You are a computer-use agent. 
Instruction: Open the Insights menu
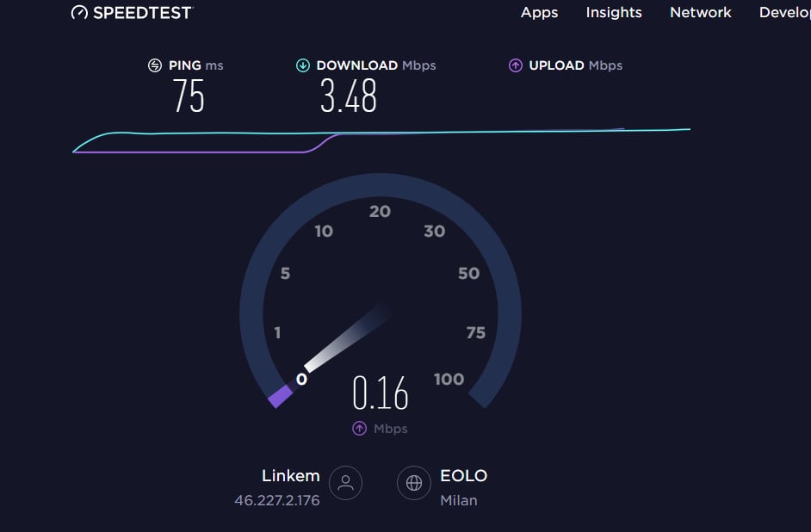pos(614,12)
